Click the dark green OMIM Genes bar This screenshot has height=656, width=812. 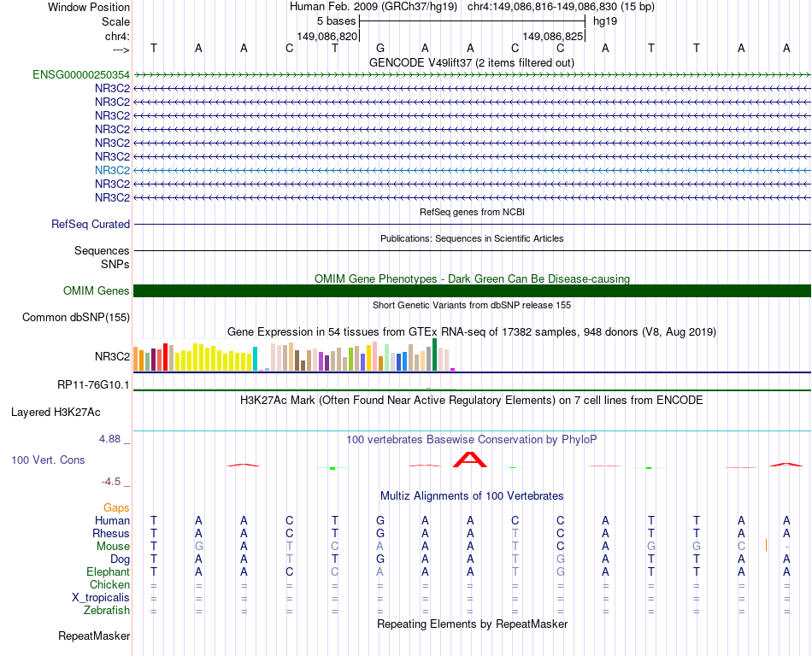pos(472,290)
